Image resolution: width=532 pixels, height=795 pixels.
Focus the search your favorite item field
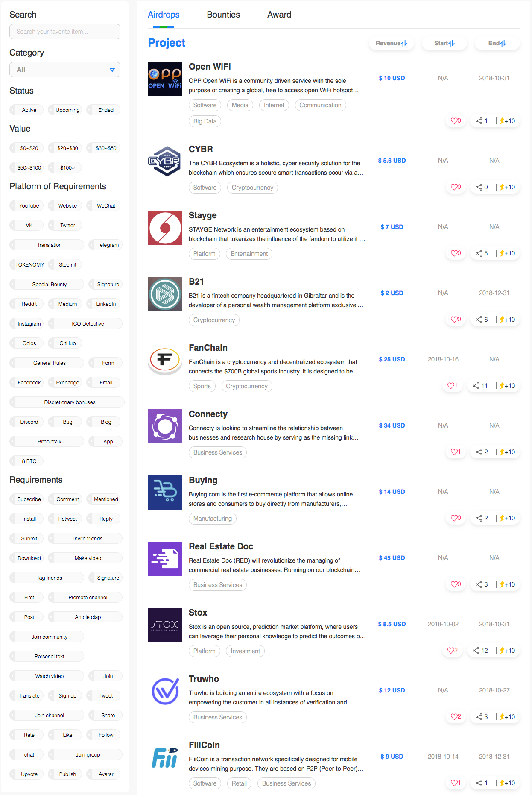(x=65, y=32)
